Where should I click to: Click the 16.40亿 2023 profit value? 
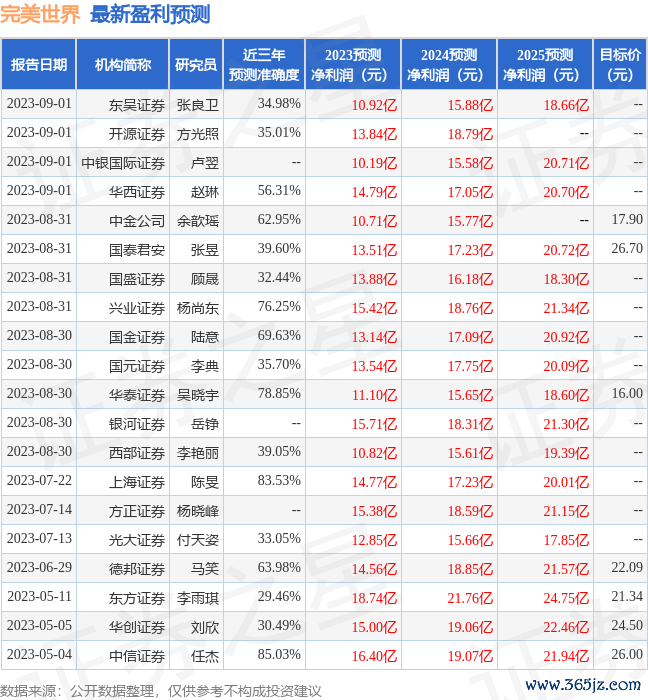(374, 656)
